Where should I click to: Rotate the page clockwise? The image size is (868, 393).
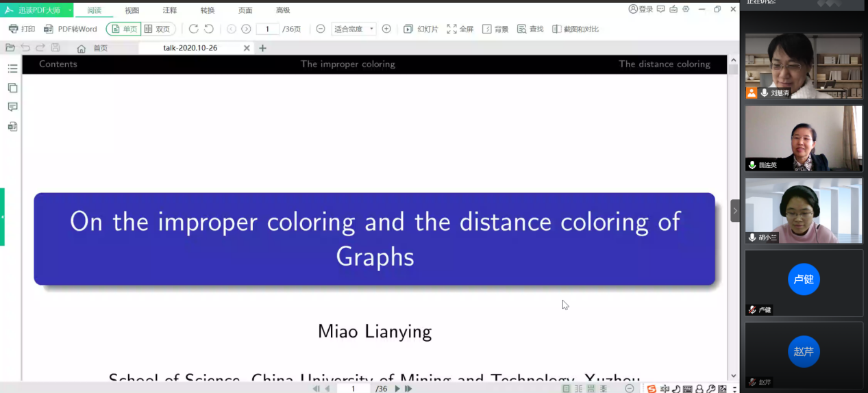[x=193, y=29]
